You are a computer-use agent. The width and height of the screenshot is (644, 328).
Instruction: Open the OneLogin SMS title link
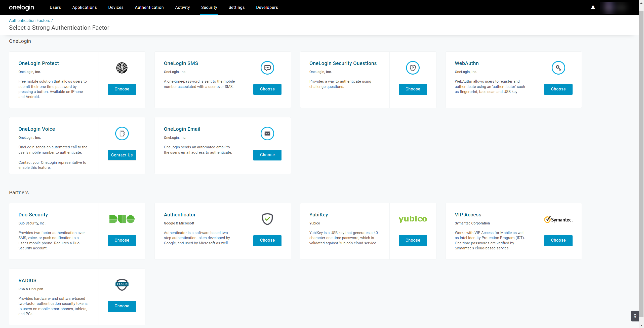point(181,63)
